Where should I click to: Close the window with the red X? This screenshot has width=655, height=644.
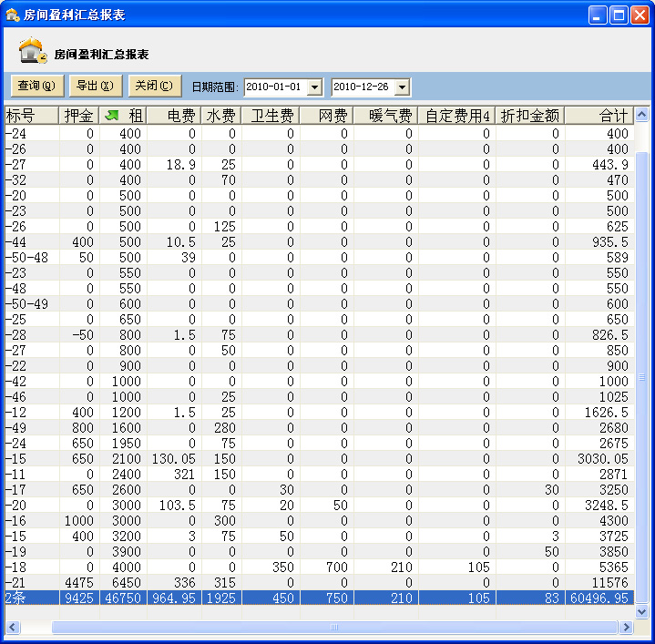coord(640,15)
